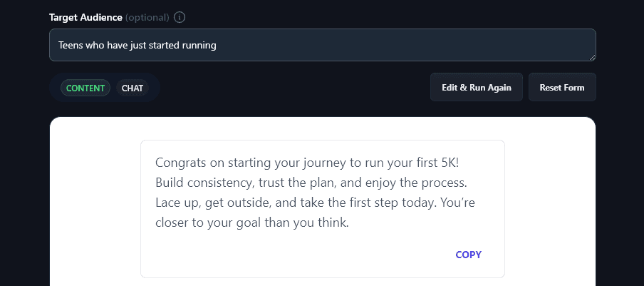The height and width of the screenshot is (286, 644).
Task: Switch to the CONTENT view
Action: coord(85,88)
